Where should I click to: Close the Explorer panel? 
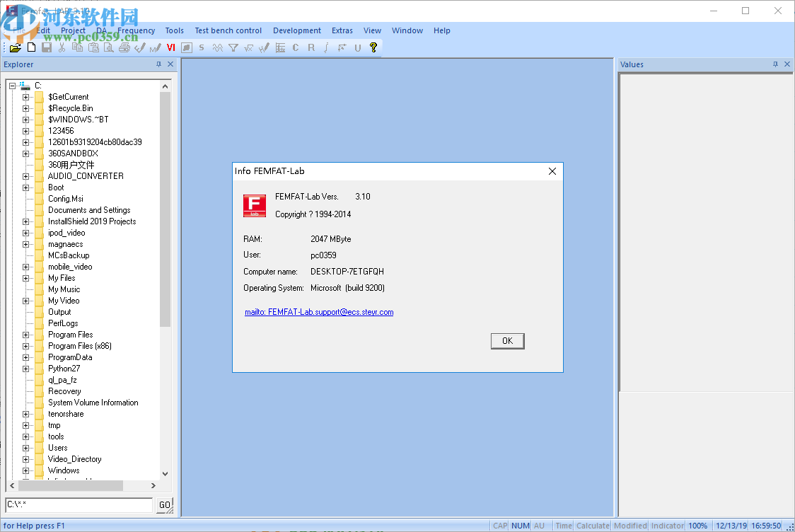tap(170, 64)
